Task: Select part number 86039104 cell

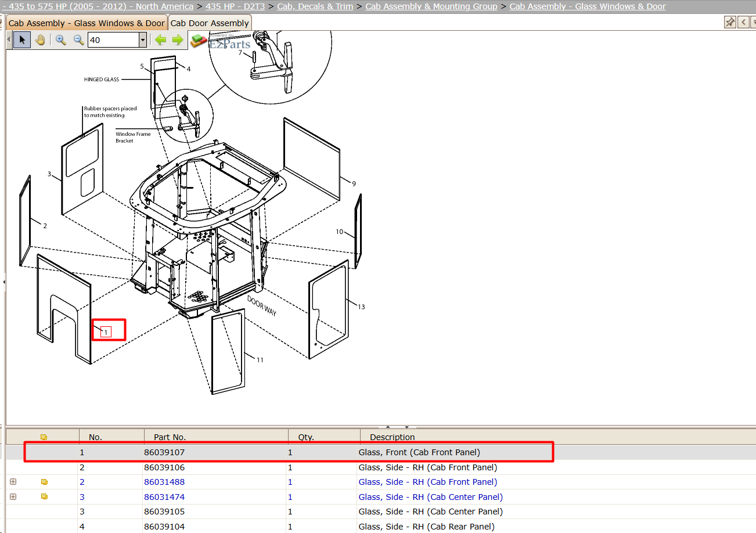Action: coord(164,527)
